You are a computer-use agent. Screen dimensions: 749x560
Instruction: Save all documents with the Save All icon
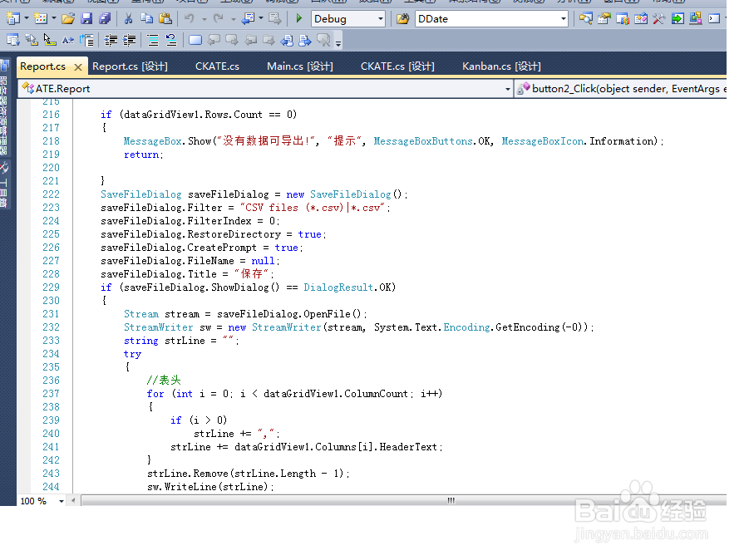[106, 18]
